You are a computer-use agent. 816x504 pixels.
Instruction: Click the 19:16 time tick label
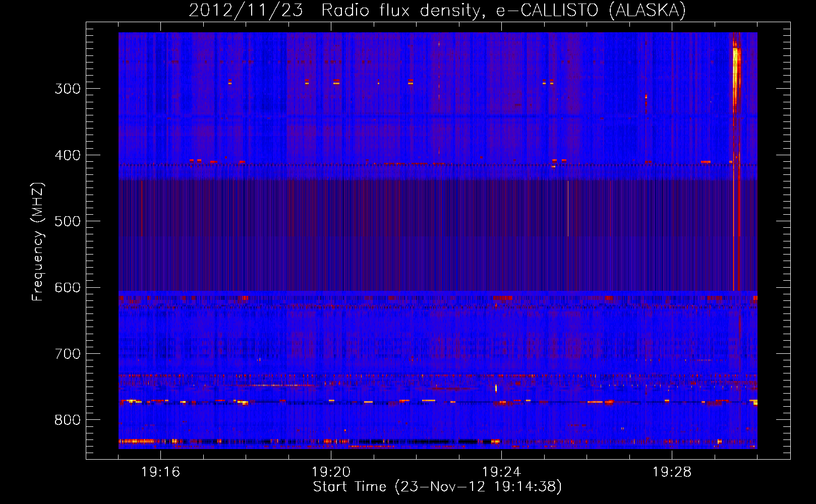click(x=161, y=472)
